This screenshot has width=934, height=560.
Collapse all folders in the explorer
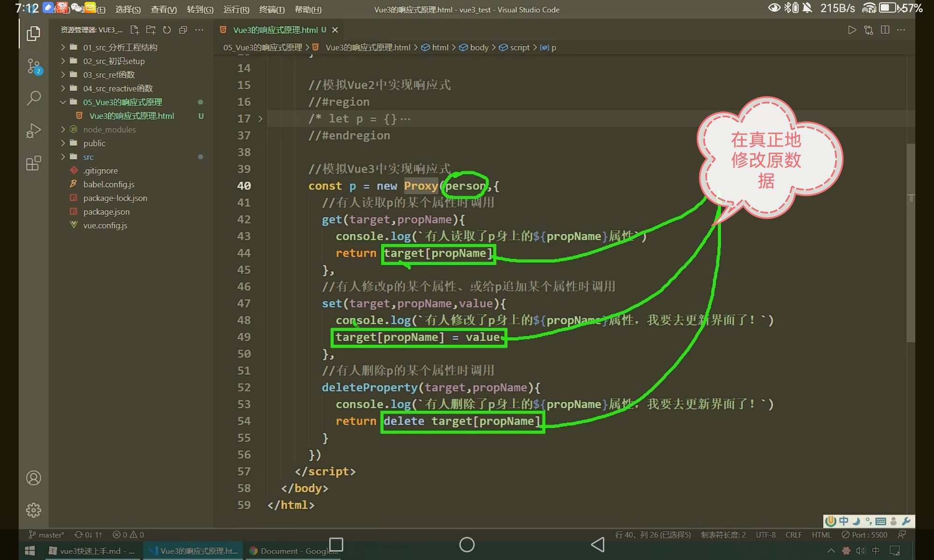pos(183,30)
